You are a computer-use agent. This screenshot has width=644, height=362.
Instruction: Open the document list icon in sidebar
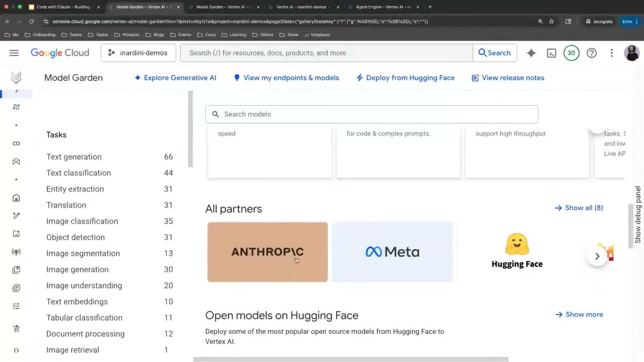pos(16,288)
